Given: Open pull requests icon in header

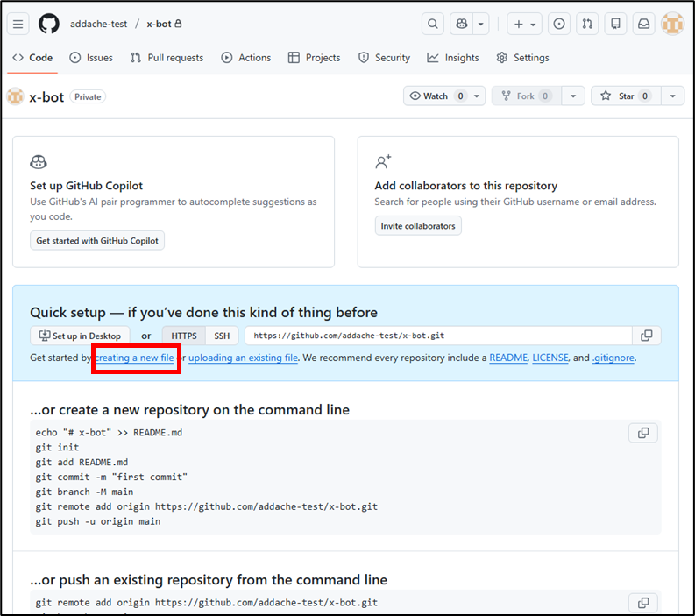Looking at the screenshot, I should [x=588, y=24].
